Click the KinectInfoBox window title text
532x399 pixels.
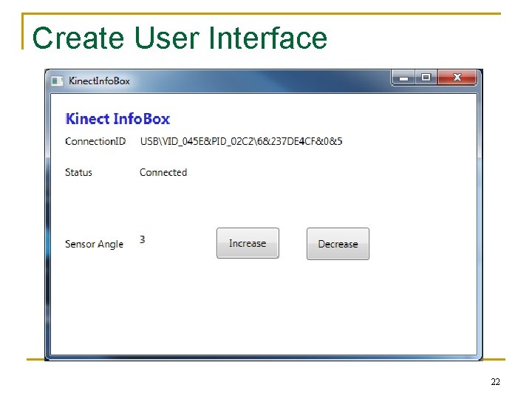[99, 81]
